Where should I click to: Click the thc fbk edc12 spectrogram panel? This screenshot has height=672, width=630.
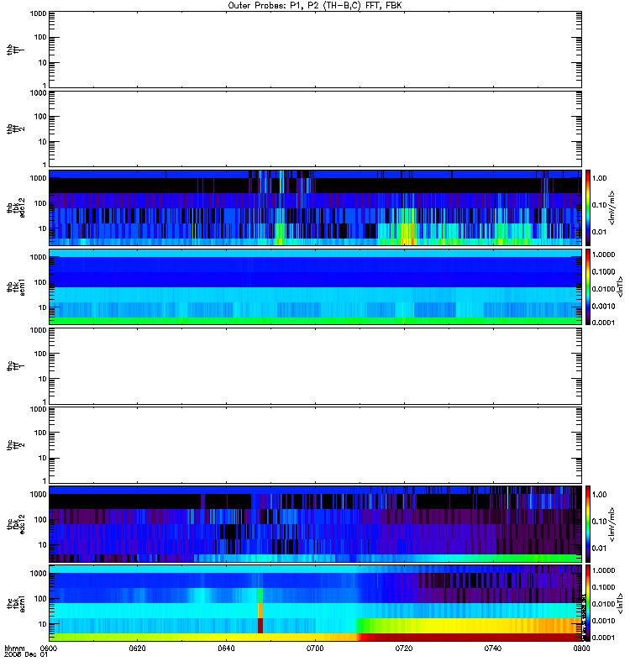[x=315, y=523]
